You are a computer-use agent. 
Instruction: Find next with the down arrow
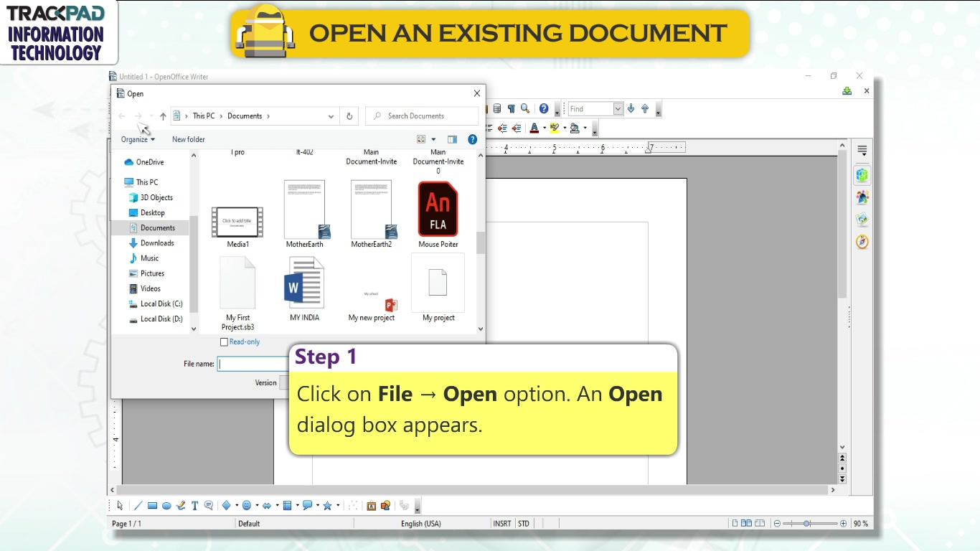click(x=631, y=109)
